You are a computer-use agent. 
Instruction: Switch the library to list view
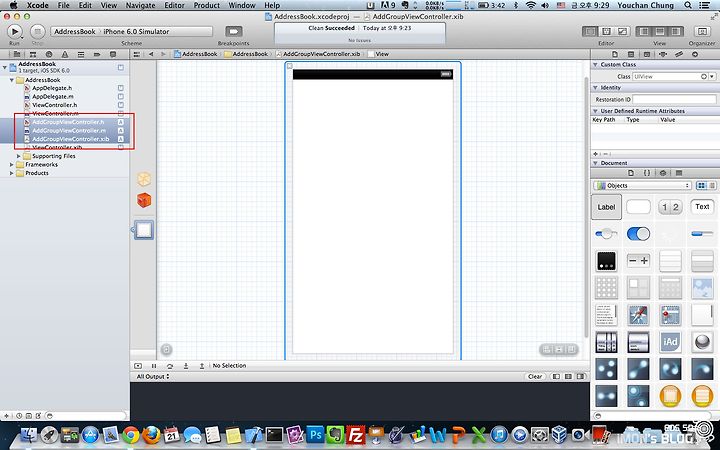[x=712, y=186]
